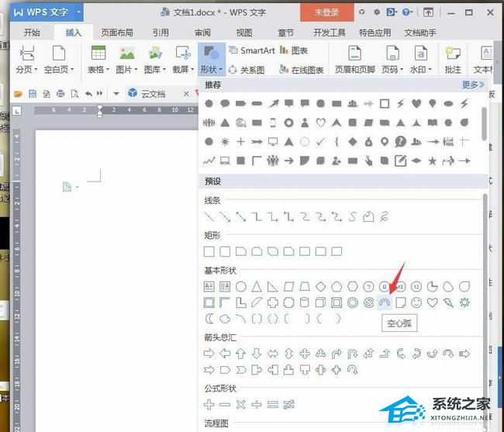504x432 pixels.
Task: Open 在线图表 online charts
Action: click(x=301, y=70)
